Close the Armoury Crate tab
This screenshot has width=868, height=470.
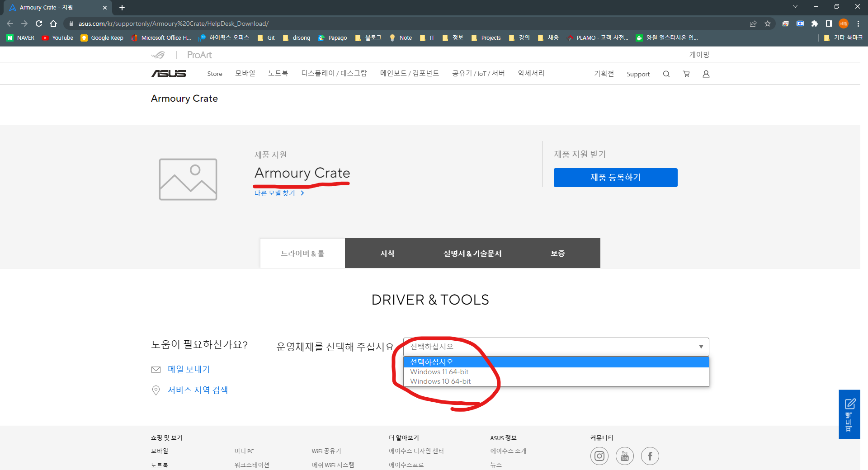(x=105, y=8)
